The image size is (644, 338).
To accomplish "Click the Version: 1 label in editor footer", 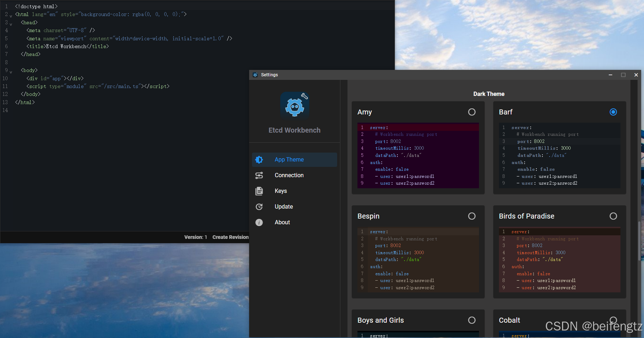I will [x=196, y=237].
